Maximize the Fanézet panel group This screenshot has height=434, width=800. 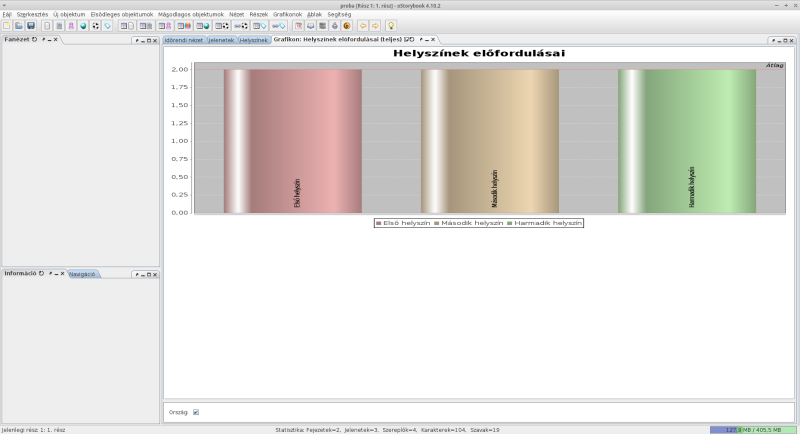tap(149, 40)
